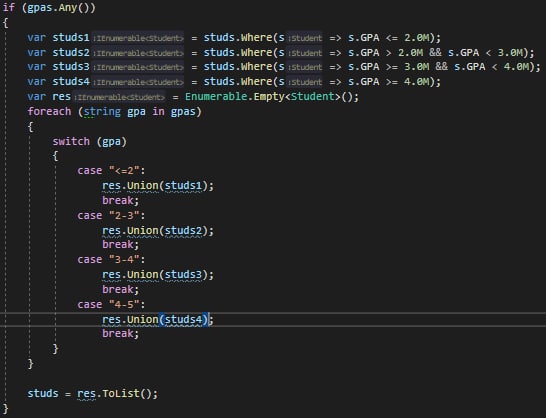Click 'var res' variable declaration
This screenshot has height=418, width=546.
click(49, 96)
